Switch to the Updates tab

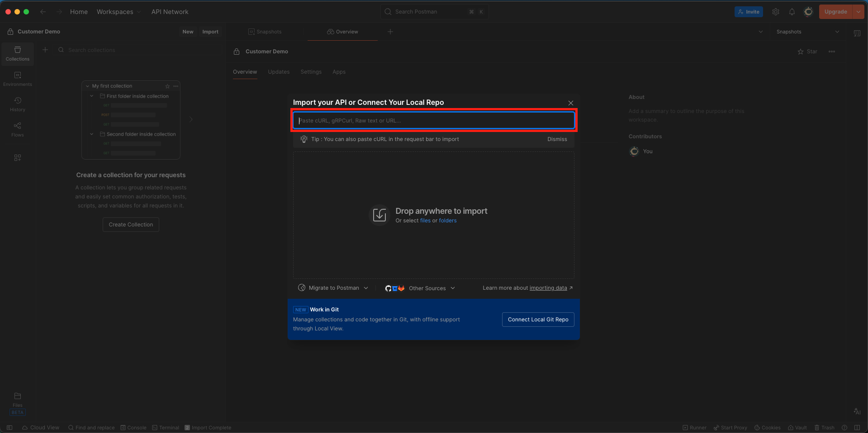279,72
